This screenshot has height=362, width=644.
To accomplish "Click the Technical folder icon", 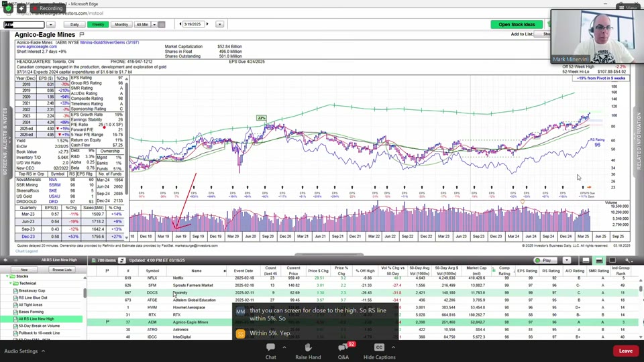I will tap(16, 283).
